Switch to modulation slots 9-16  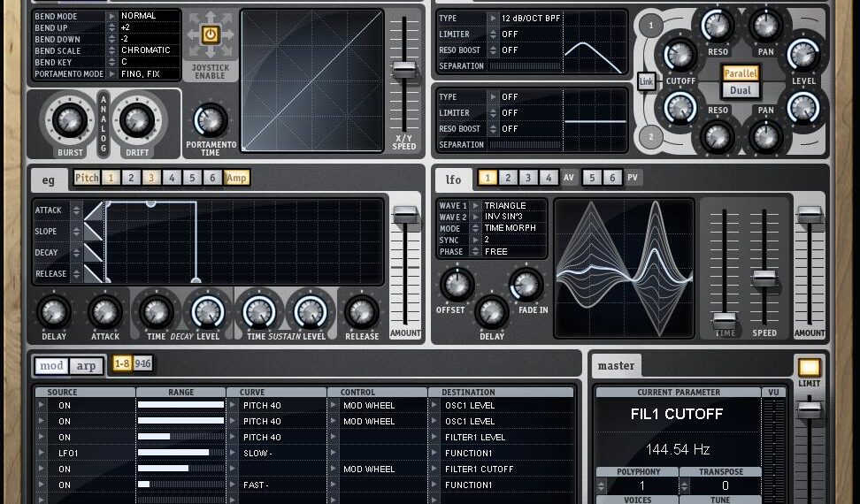click(142, 363)
